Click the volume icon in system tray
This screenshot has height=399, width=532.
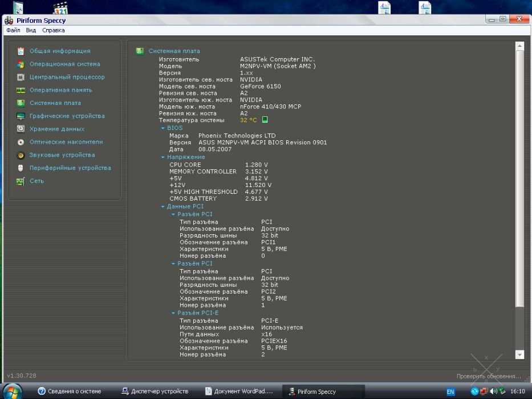pos(493,391)
